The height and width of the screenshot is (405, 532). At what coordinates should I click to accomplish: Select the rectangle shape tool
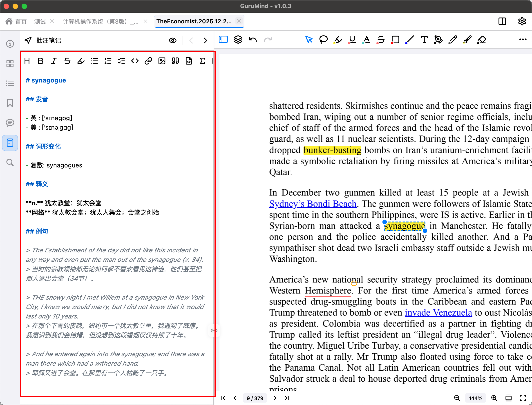pos(395,40)
